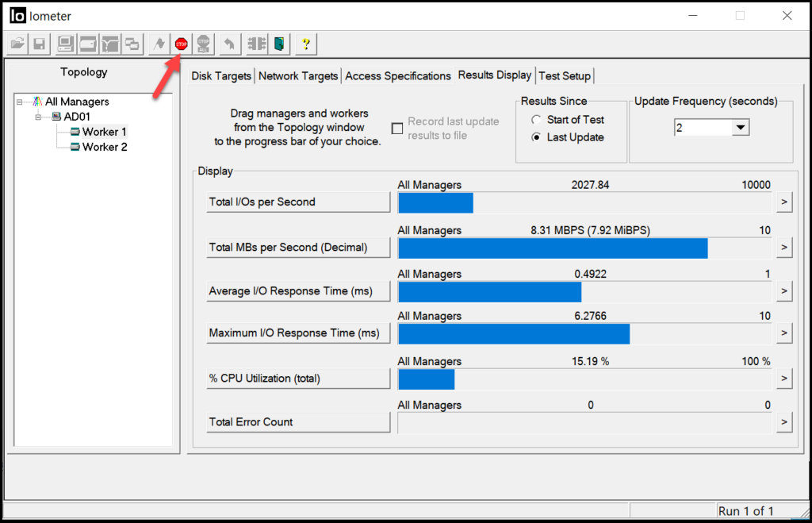
Task: Save the test configuration file
Action: [x=39, y=44]
